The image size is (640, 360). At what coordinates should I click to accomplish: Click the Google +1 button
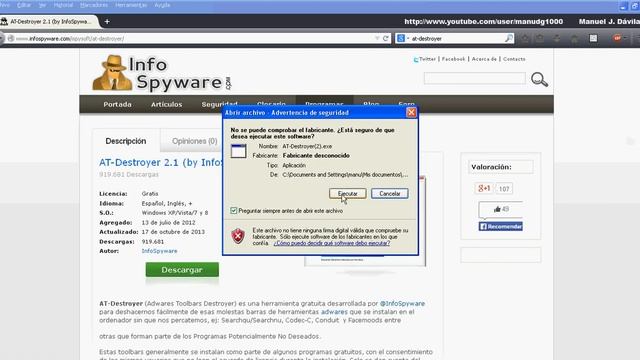484,188
